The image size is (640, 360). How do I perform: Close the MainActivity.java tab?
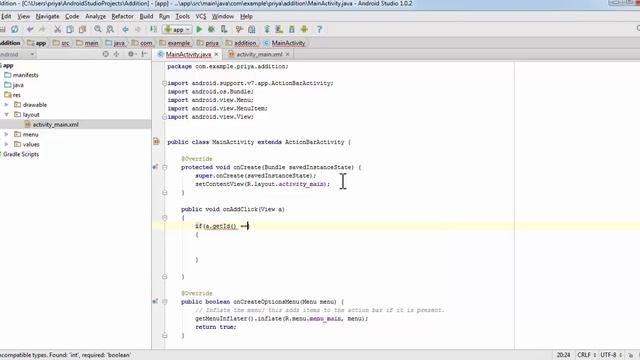(216, 54)
